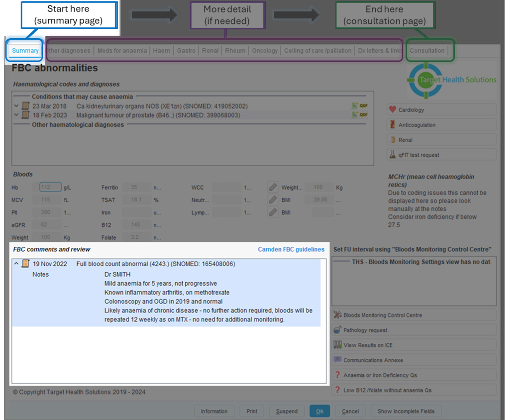
Task: Click View Results on ICE test tubes icon
Action: pyautogui.click(x=337, y=345)
